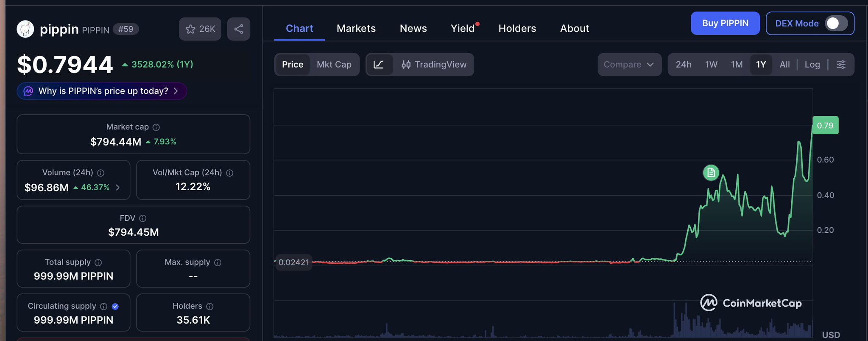Viewport: 868px width, 341px height.
Task: Switch to TradingView chart mode
Action: click(434, 65)
